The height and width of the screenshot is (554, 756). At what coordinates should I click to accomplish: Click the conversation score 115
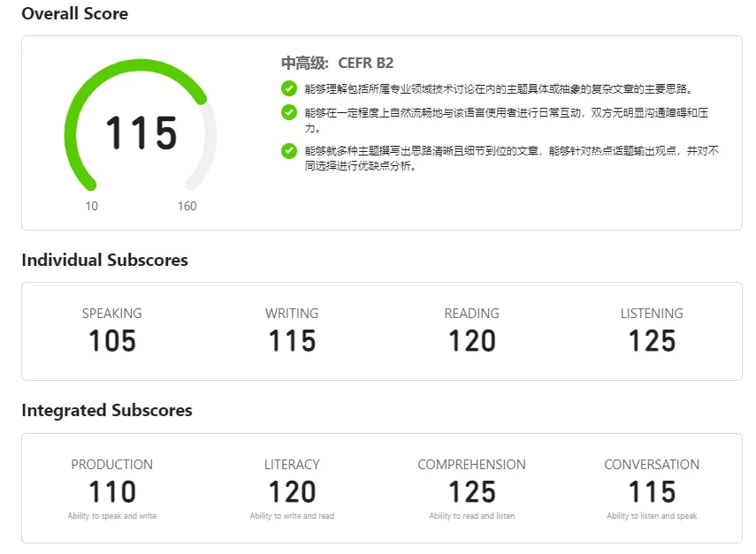pos(652,492)
